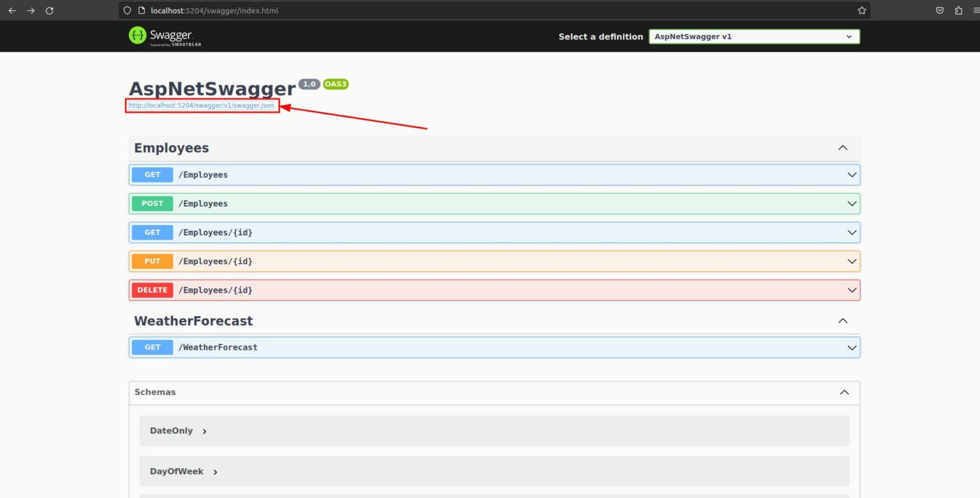Expand GET /WeatherForecast operation
980x498 pixels.
[x=494, y=348]
